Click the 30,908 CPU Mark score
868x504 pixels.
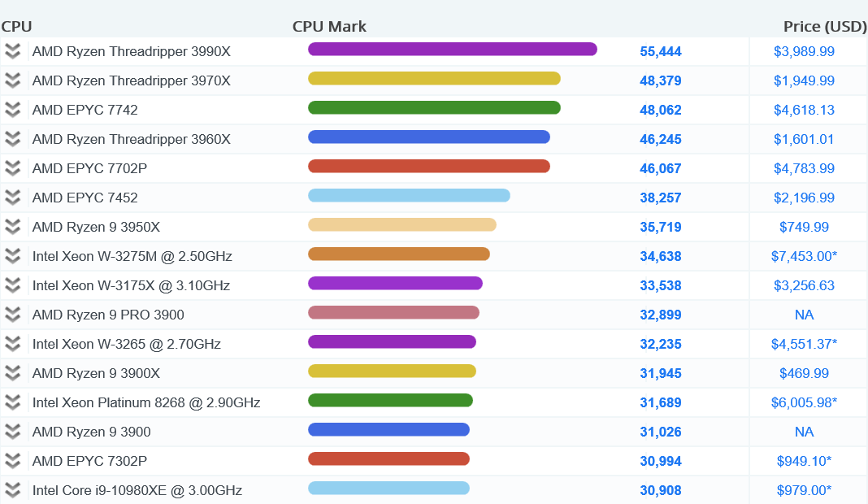(661, 490)
